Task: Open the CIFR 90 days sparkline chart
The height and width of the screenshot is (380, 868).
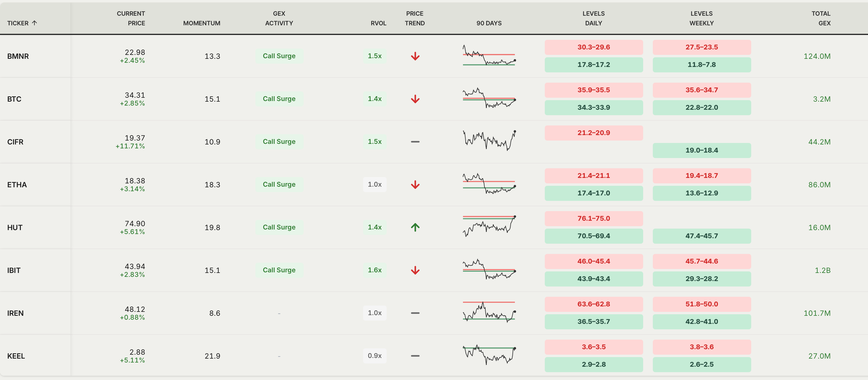Action: pos(489,140)
